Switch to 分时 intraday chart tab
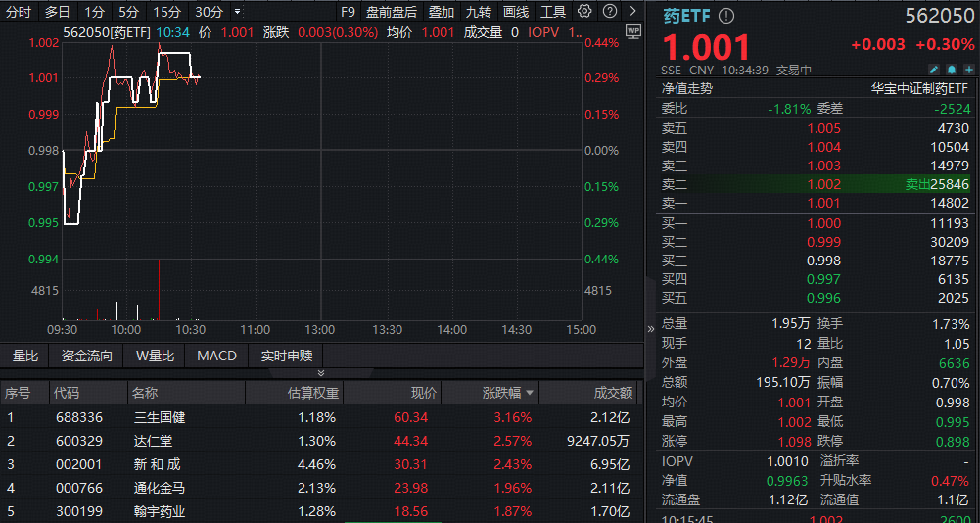980x523 pixels. click(19, 11)
